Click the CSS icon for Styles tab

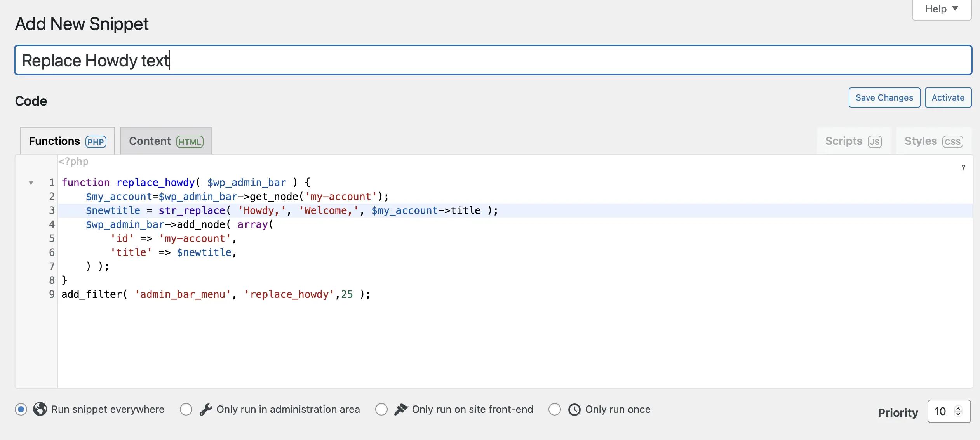coord(952,141)
